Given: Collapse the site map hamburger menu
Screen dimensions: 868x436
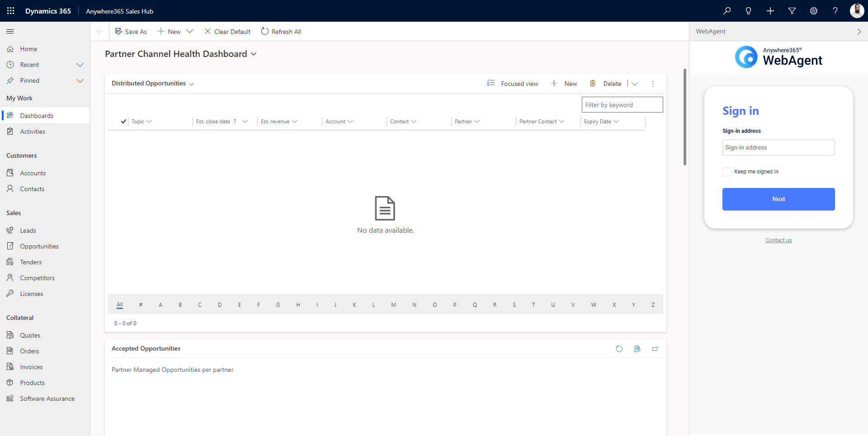Looking at the screenshot, I should (x=10, y=31).
